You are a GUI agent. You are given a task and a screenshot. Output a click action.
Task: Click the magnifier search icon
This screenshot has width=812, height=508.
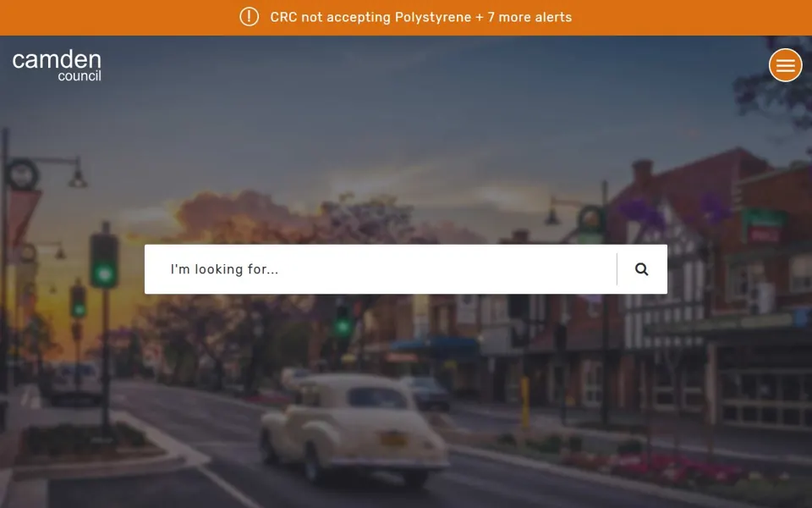(x=642, y=269)
